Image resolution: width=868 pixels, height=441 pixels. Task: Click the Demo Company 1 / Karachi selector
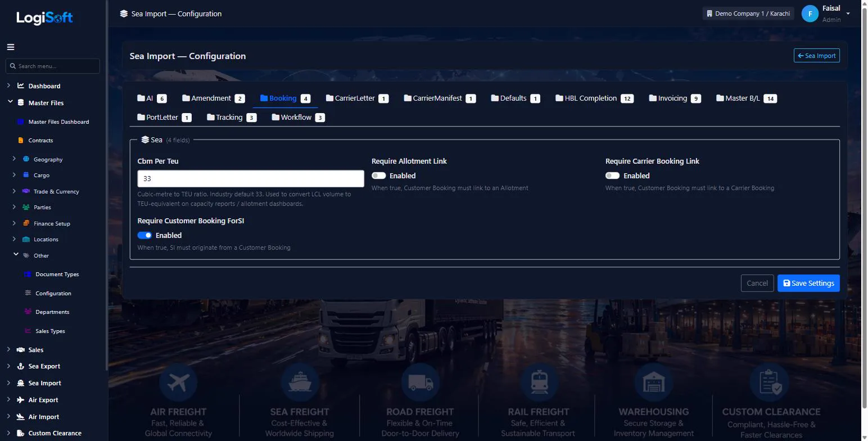(x=748, y=13)
